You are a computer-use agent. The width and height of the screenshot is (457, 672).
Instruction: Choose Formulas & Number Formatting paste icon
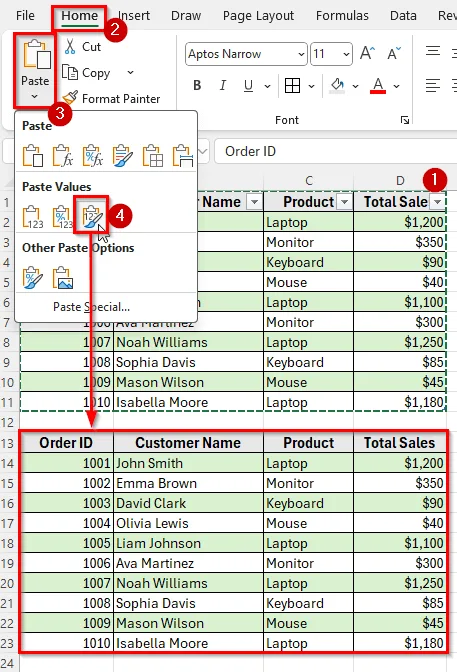click(x=93, y=155)
